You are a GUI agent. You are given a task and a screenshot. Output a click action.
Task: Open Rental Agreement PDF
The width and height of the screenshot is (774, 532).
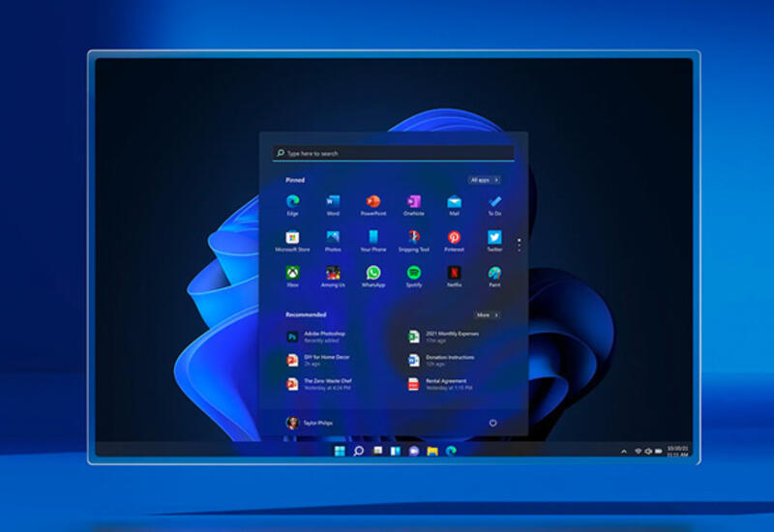pyautogui.click(x=440, y=384)
